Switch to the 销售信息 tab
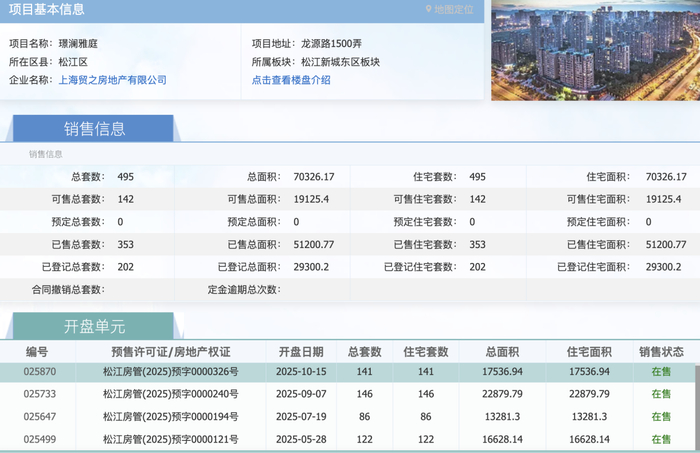The image size is (700, 453). [95, 129]
